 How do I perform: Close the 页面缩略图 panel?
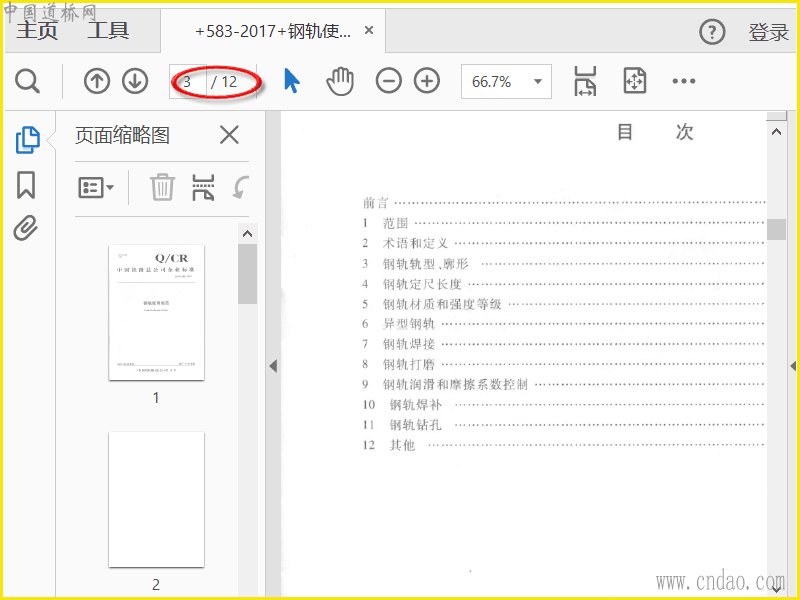pyautogui.click(x=229, y=136)
